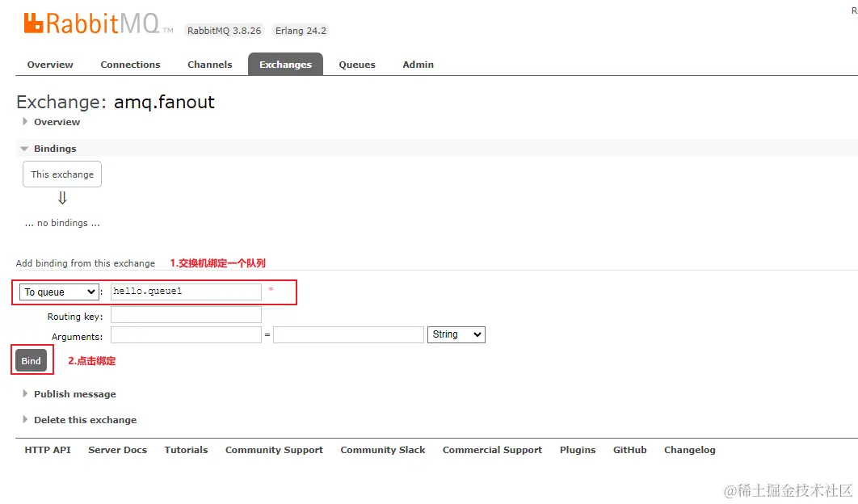Click the queue name field containing hello.queue1

pos(186,291)
